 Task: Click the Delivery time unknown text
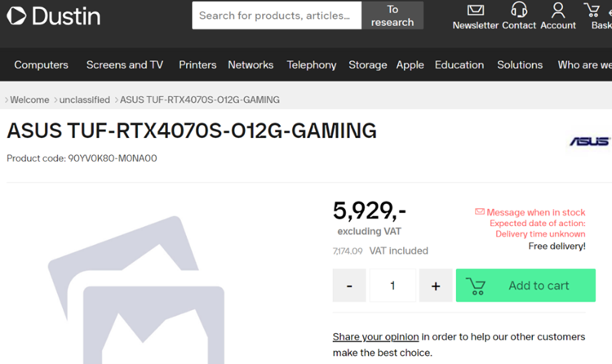click(540, 234)
